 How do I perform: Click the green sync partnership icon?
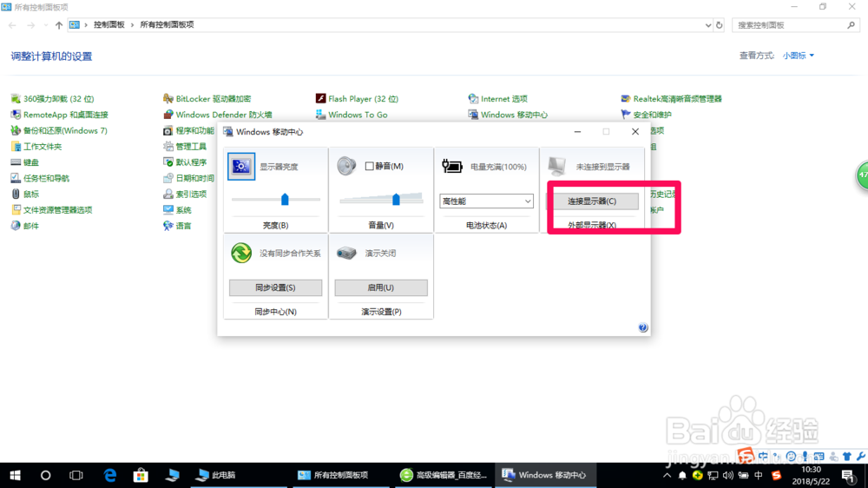point(241,254)
